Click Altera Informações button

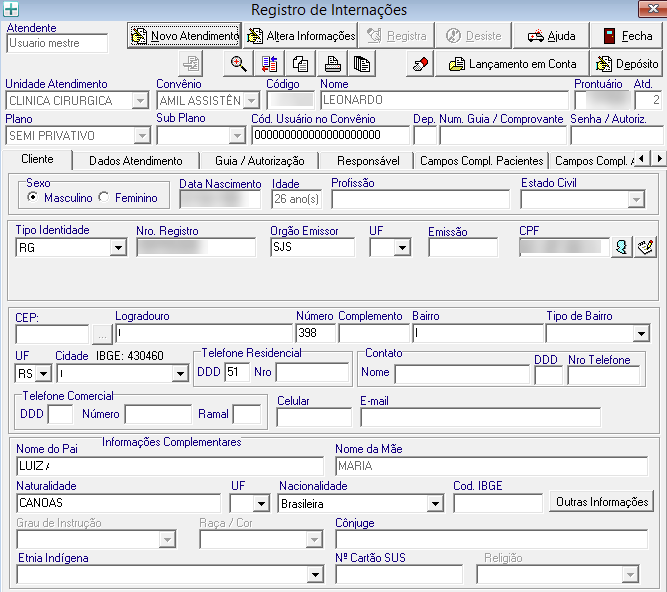pos(301,36)
